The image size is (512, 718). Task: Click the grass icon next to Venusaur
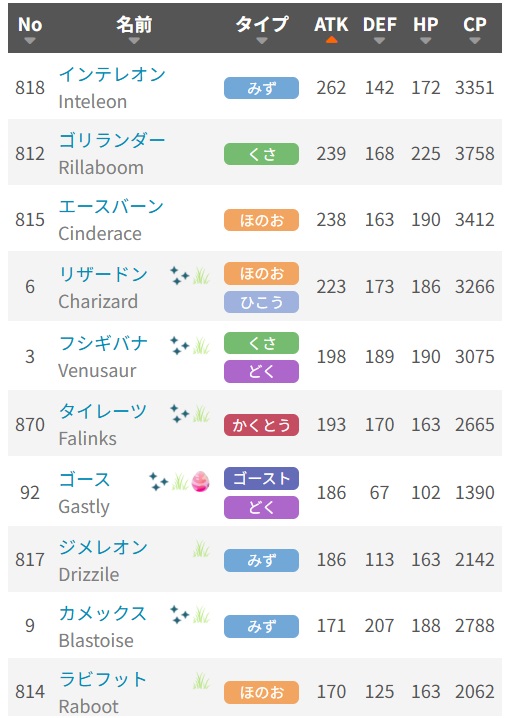pyautogui.click(x=202, y=346)
